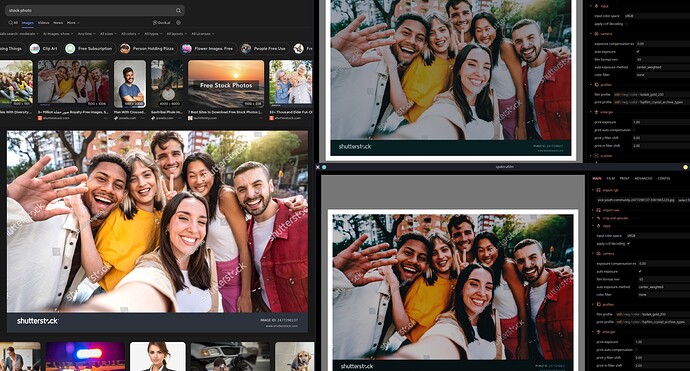The height and width of the screenshot is (371, 690).
Task: Select the Free Subscription suggestion chip
Action: [90, 48]
